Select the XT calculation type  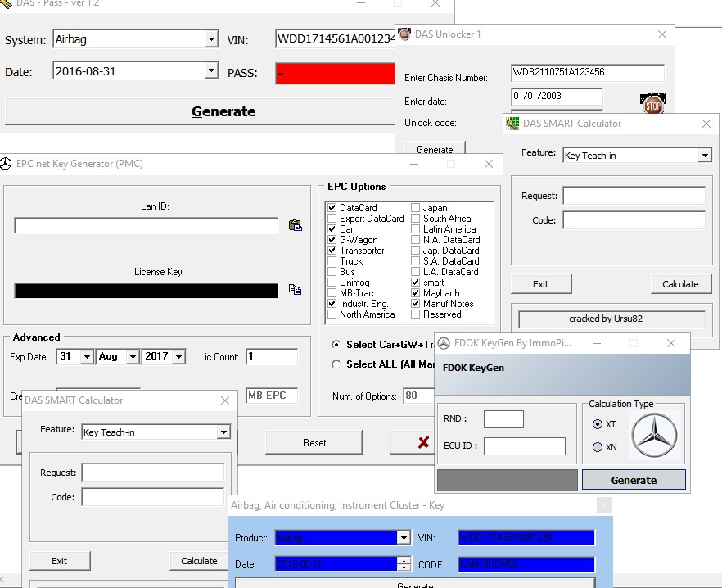pos(598,424)
